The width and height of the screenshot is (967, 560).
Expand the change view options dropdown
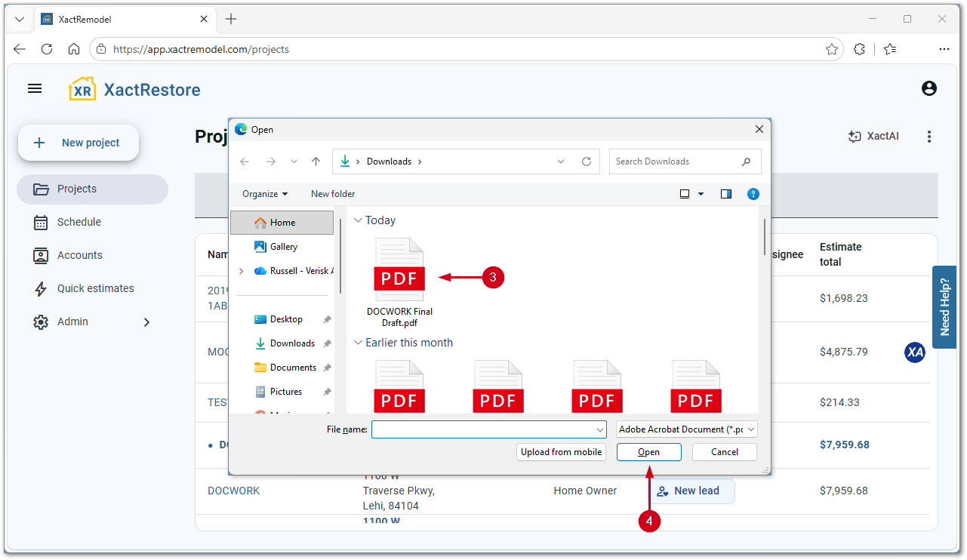(x=701, y=194)
